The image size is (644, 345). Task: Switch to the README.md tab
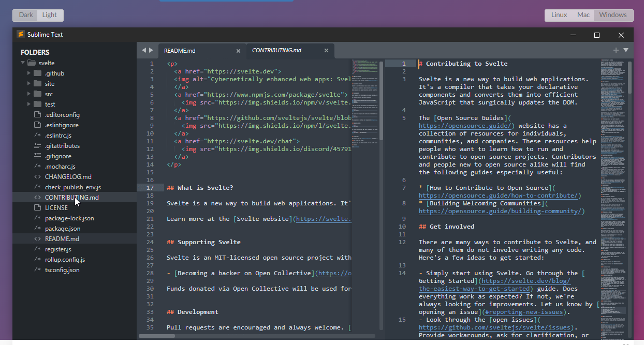pyautogui.click(x=180, y=51)
